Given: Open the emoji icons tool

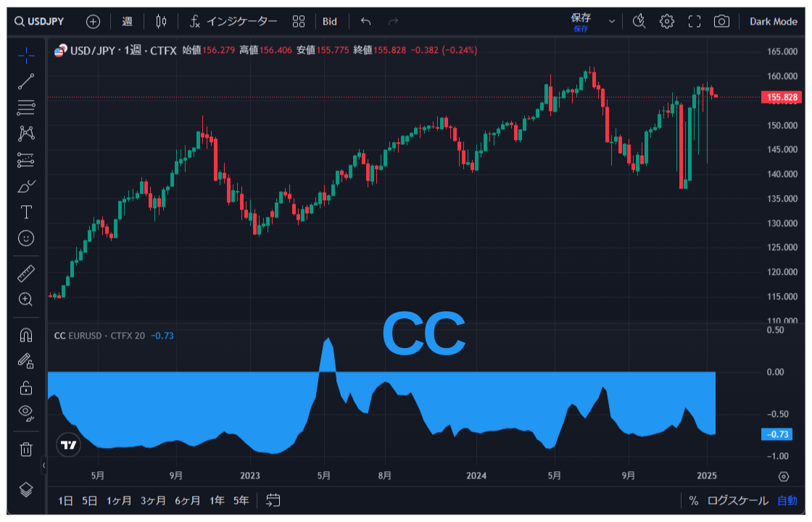Looking at the screenshot, I should (x=26, y=239).
